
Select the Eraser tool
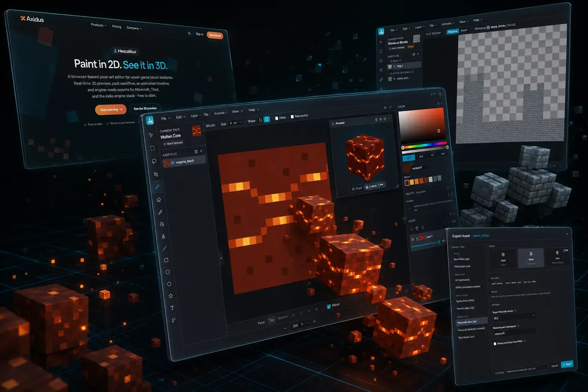click(x=158, y=200)
